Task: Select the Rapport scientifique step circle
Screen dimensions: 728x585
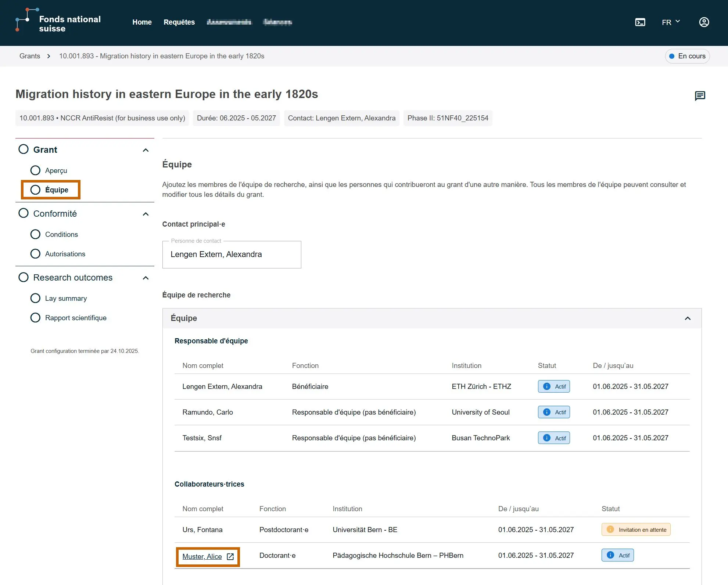Action: 35,318
